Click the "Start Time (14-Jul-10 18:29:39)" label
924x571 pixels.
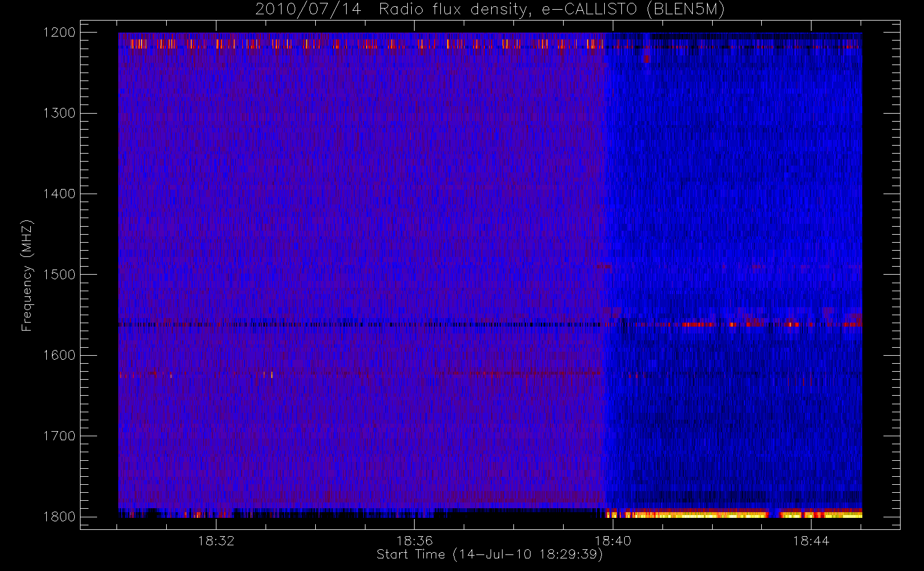[x=490, y=554]
